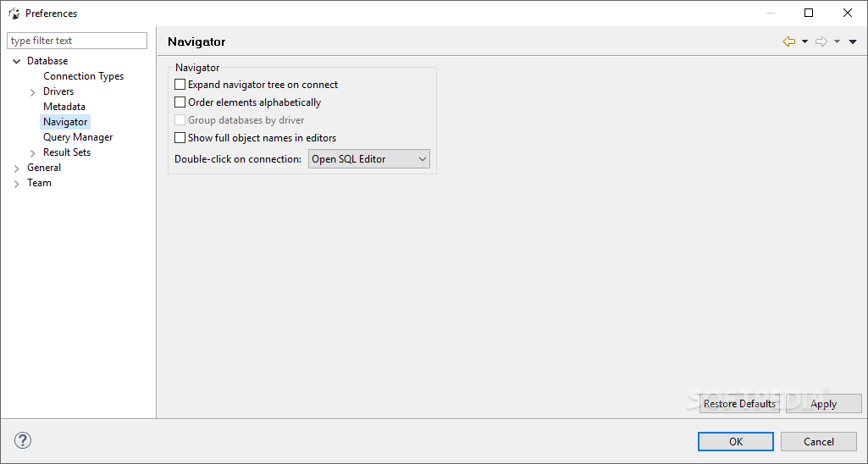
Task: Confirm with the OK button
Action: click(736, 441)
